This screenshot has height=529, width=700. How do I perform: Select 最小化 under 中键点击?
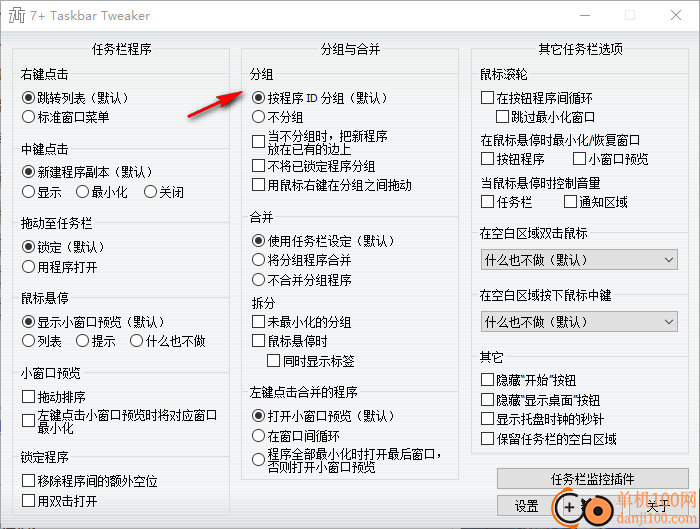[x=82, y=192]
